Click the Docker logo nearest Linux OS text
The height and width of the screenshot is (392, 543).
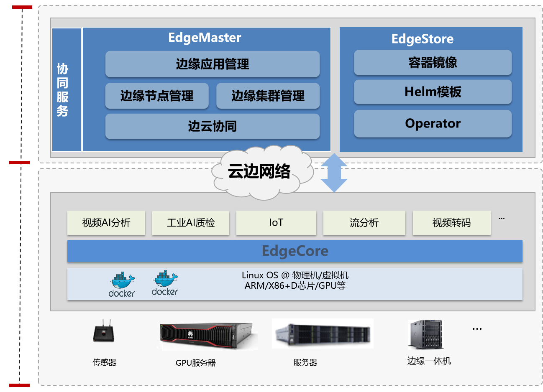pos(165,283)
